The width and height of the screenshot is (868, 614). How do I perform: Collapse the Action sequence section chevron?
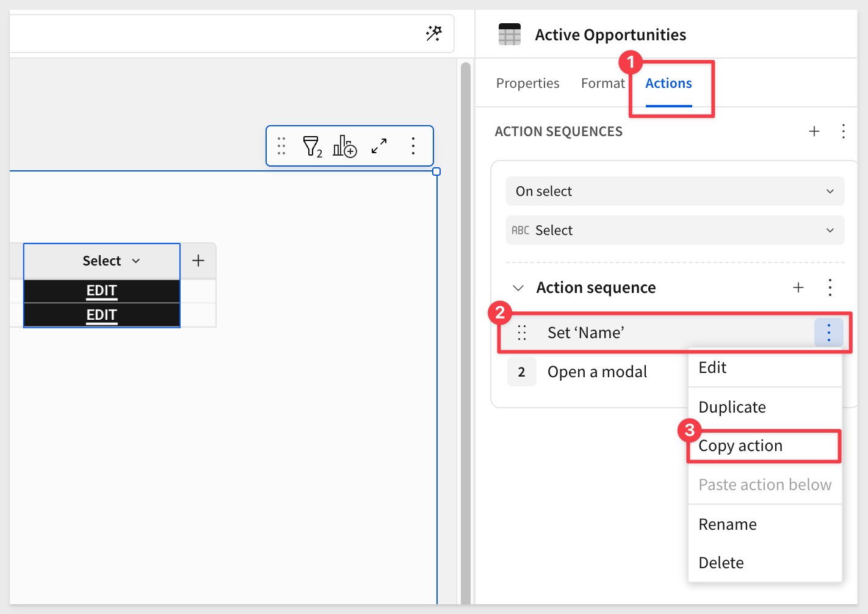point(518,288)
